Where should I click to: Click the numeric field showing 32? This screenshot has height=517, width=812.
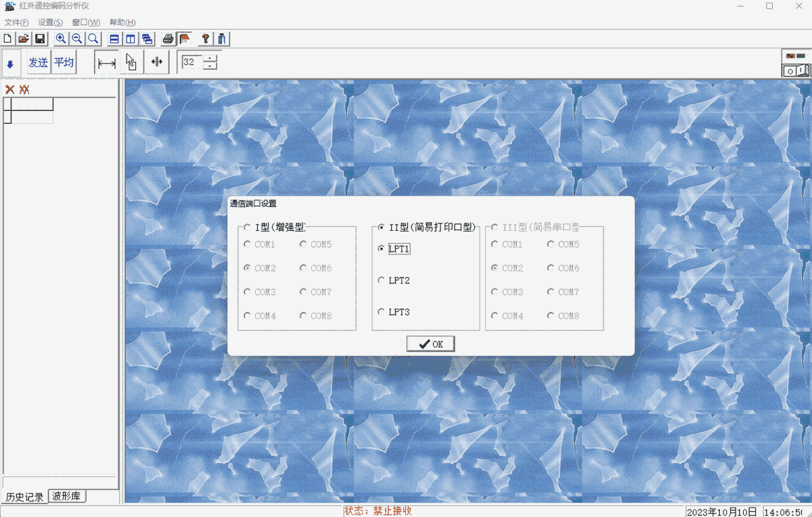point(191,62)
